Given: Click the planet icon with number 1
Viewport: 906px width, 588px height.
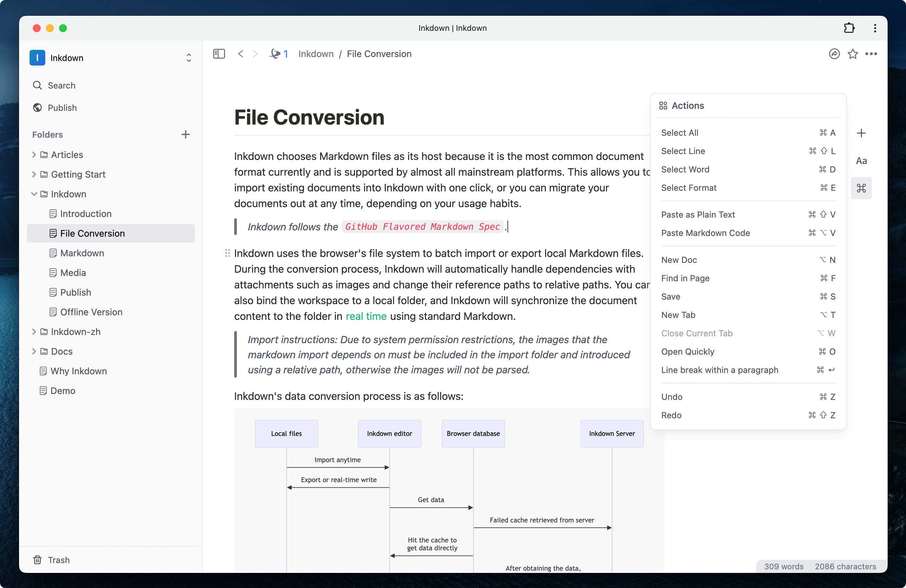Looking at the screenshot, I should [278, 54].
